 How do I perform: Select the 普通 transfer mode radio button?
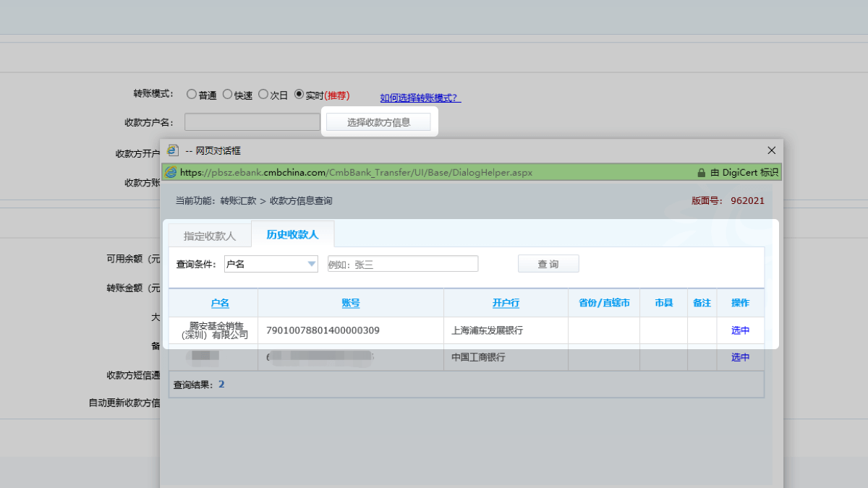tap(192, 94)
